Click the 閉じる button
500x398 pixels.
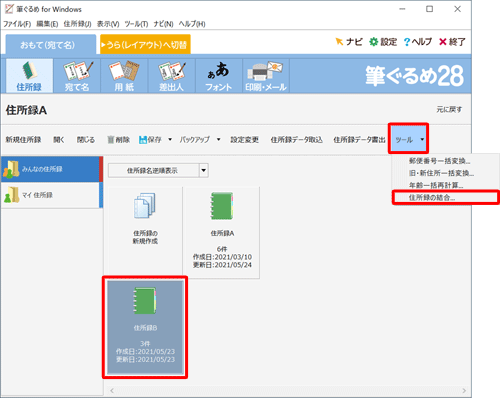click(86, 140)
